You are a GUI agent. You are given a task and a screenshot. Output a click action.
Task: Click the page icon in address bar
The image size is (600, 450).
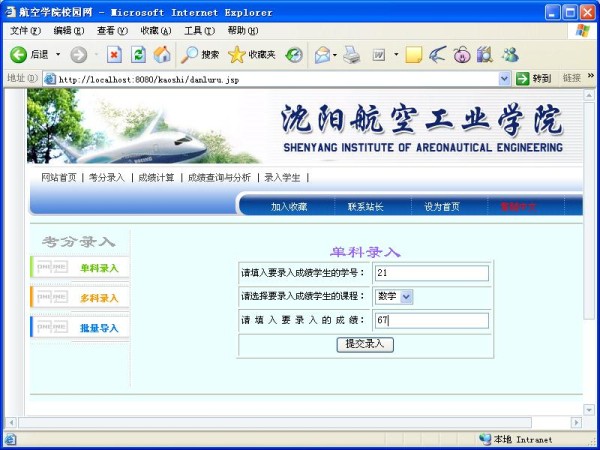pyautogui.click(x=50, y=79)
